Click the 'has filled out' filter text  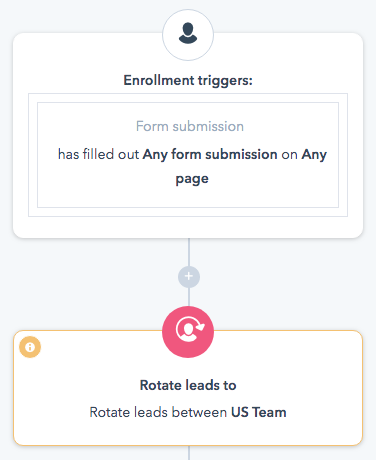tap(98, 154)
